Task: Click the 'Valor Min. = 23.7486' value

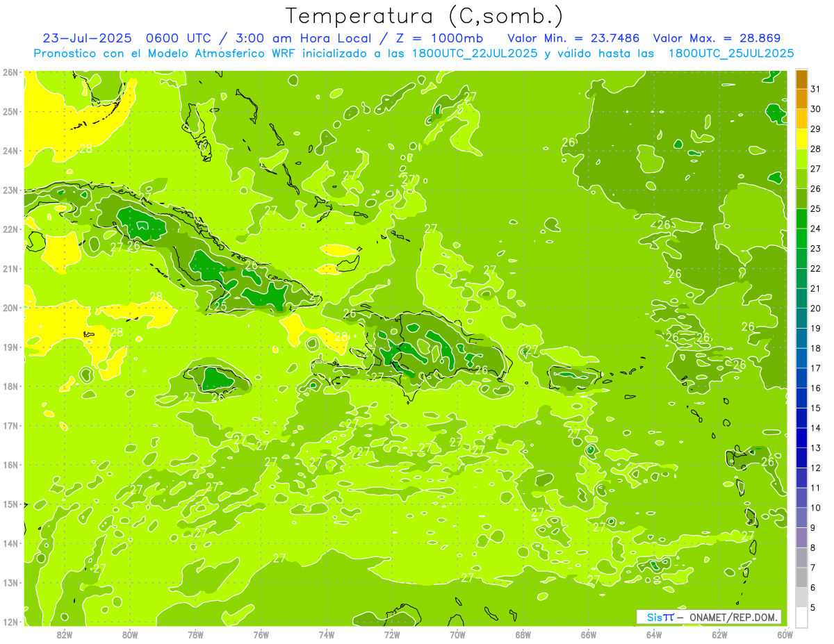Action: 573,38
